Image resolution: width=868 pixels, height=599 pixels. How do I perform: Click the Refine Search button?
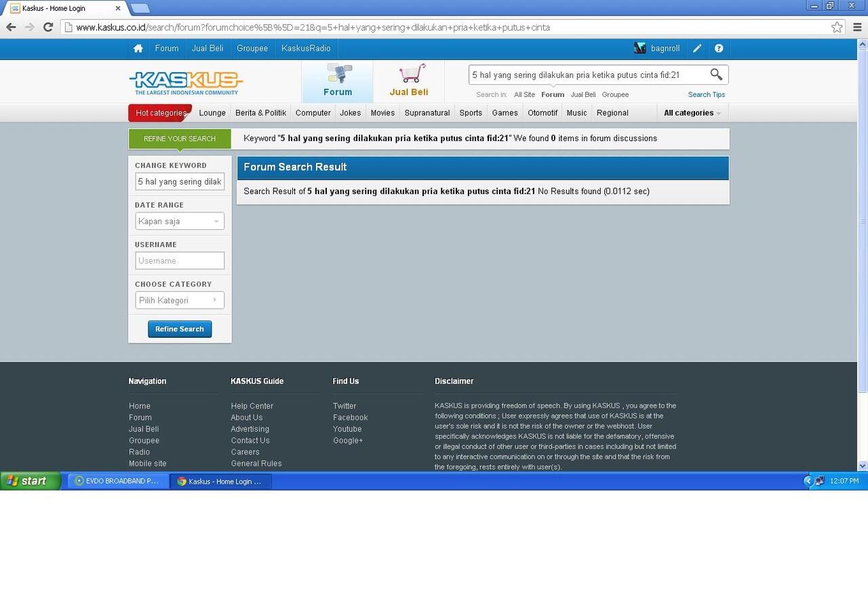180,329
